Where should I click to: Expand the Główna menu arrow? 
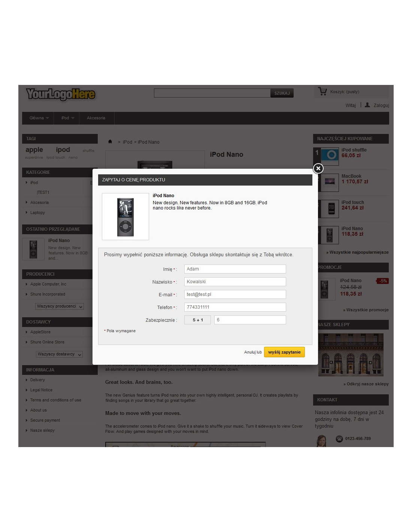pyautogui.click(x=47, y=118)
